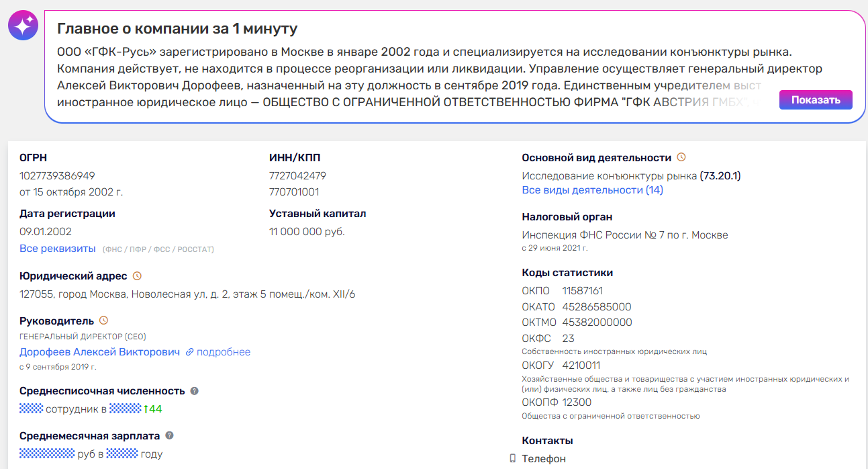The width and height of the screenshot is (868, 469).
Task: Open director Дорофеев Алексей Викторович link
Action: point(99,352)
